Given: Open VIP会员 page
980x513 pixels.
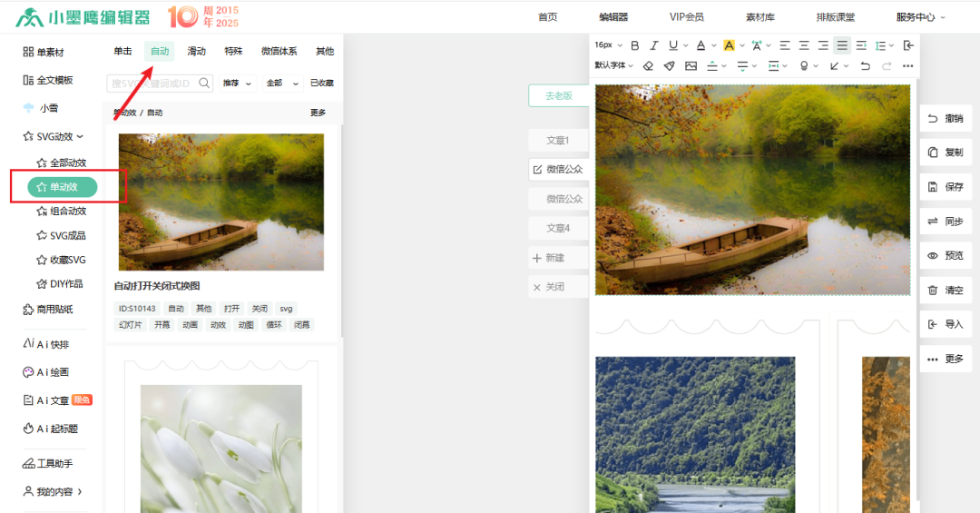Looking at the screenshot, I should click(686, 17).
